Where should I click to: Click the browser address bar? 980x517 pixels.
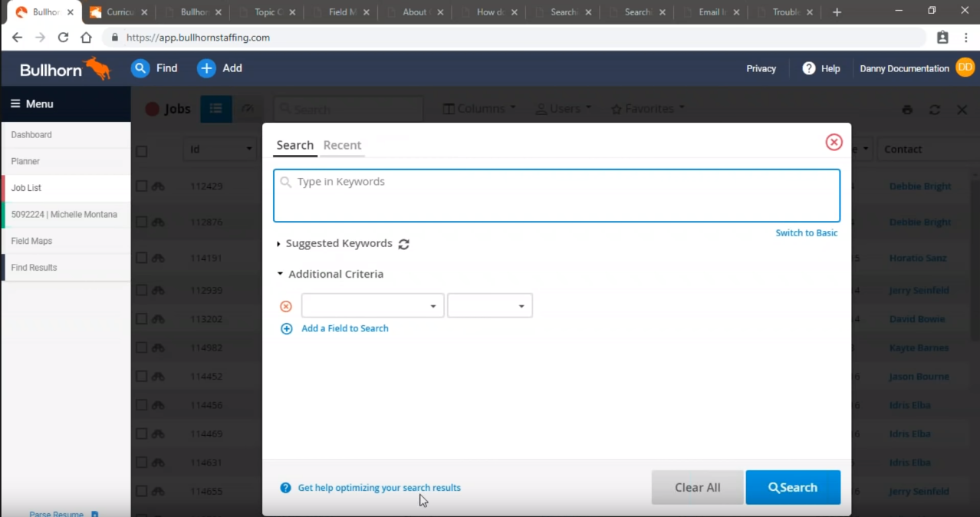[514, 38]
